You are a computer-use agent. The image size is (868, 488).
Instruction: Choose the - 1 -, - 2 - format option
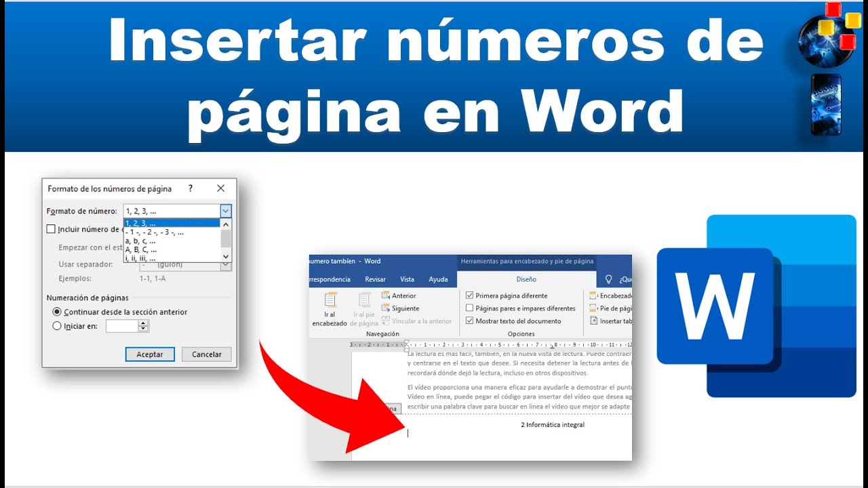tap(172, 232)
